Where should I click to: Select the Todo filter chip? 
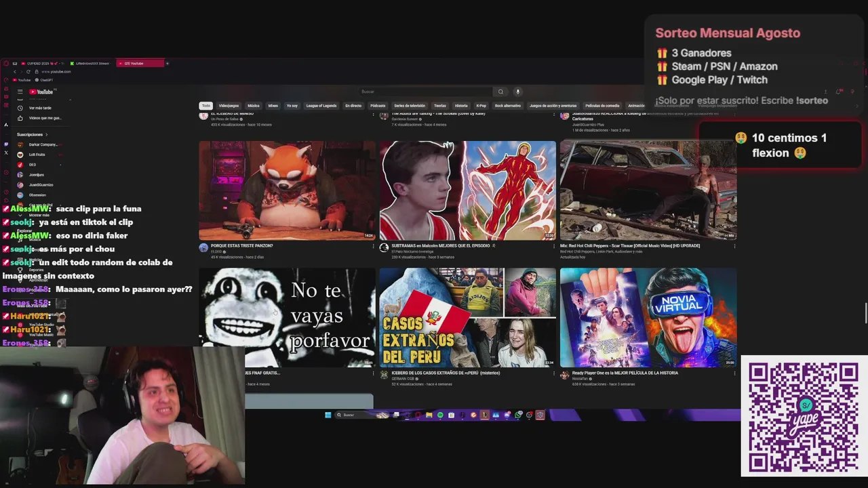[x=205, y=106]
